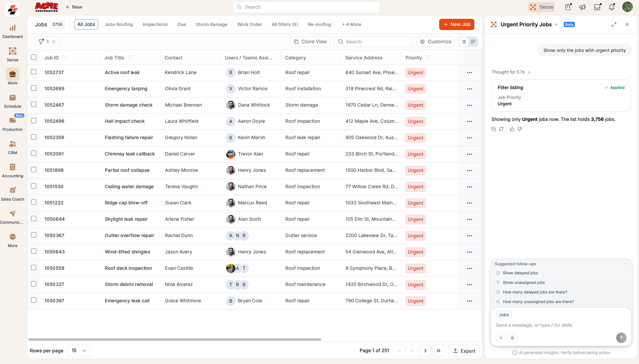Give thumbs up to the response
The height and width of the screenshot is (364, 639).
click(512, 129)
